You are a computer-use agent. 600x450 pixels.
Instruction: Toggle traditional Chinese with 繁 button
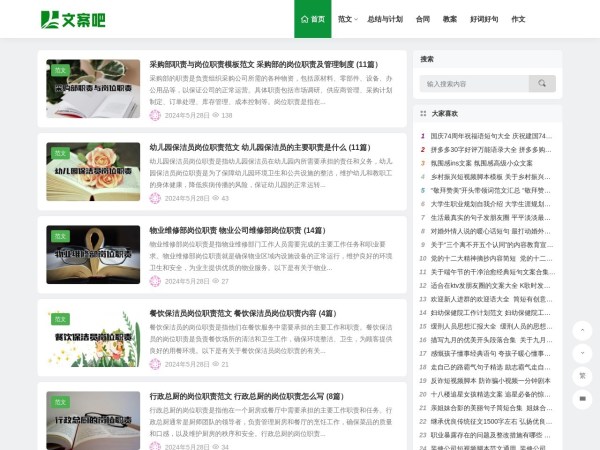point(581,376)
